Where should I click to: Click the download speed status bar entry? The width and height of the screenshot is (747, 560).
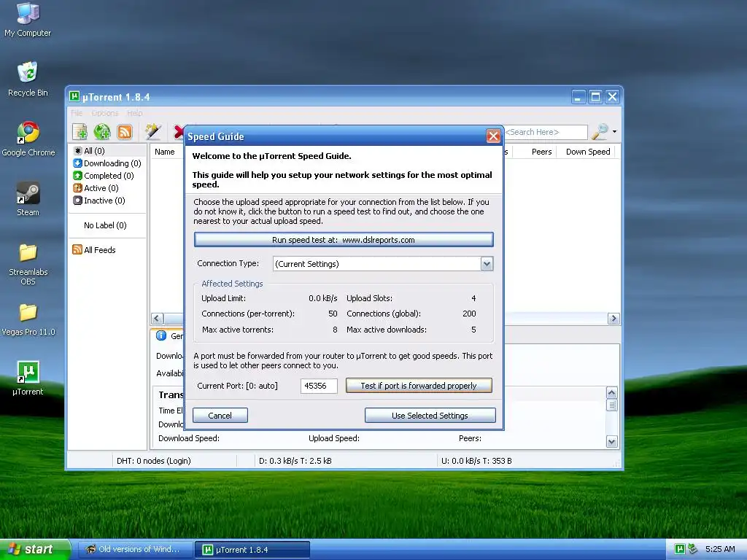tap(295, 461)
